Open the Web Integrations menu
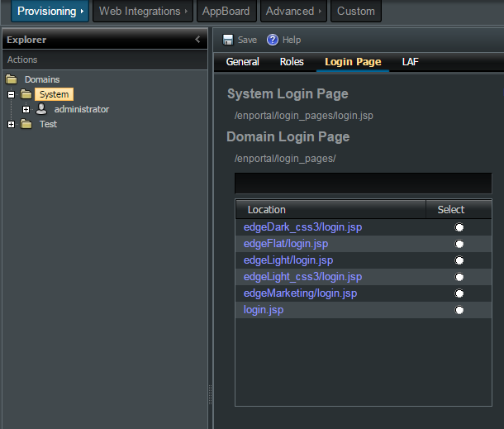The width and height of the screenshot is (504, 429). (x=143, y=11)
